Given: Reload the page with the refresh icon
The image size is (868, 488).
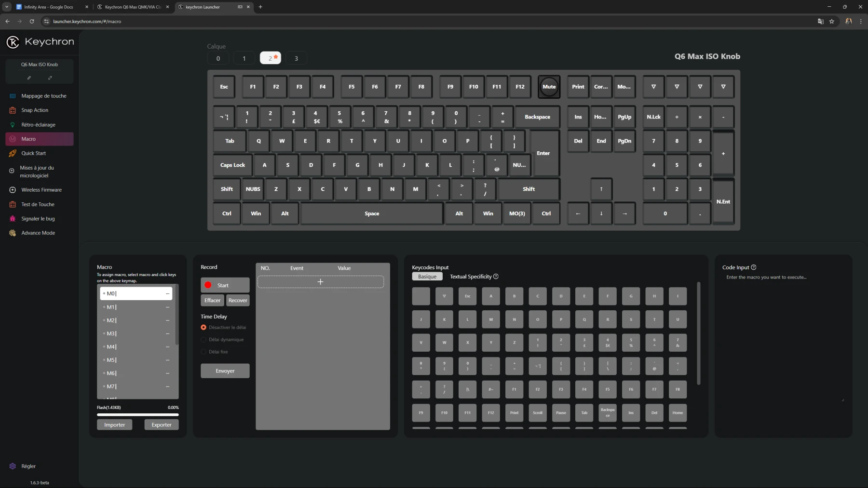Looking at the screenshot, I should (32, 21).
